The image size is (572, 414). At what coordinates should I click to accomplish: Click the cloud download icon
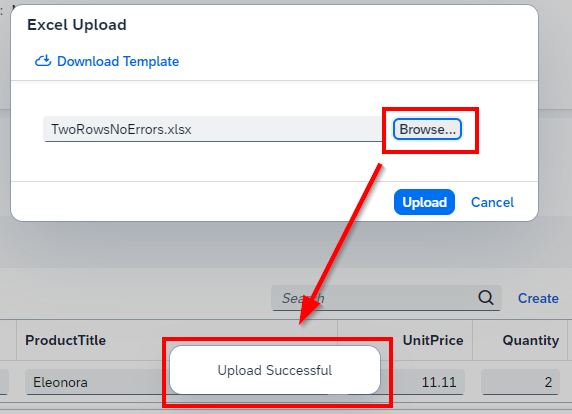(43, 61)
